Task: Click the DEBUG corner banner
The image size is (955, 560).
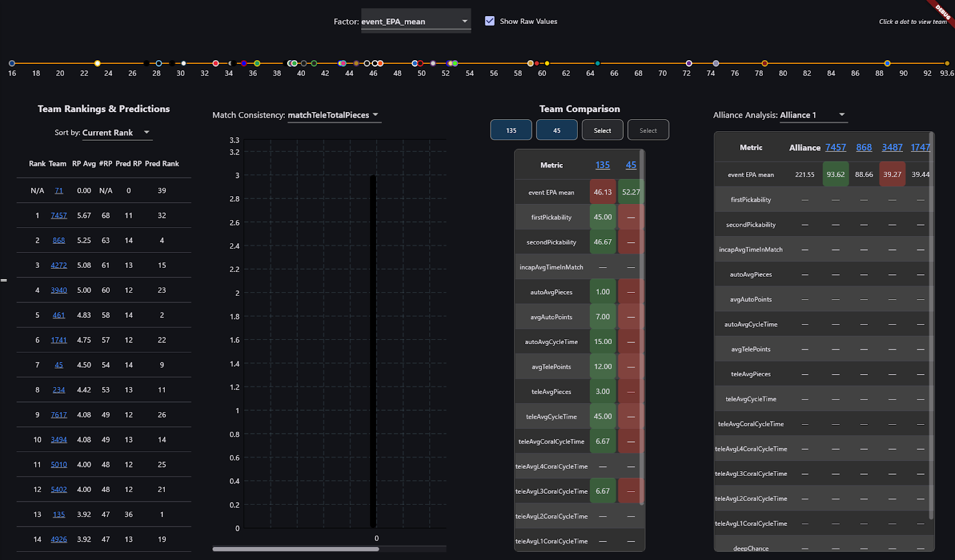Action: [942, 12]
